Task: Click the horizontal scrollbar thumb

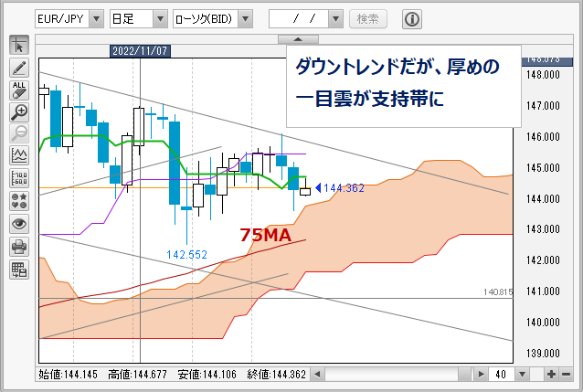Action: click(x=465, y=374)
